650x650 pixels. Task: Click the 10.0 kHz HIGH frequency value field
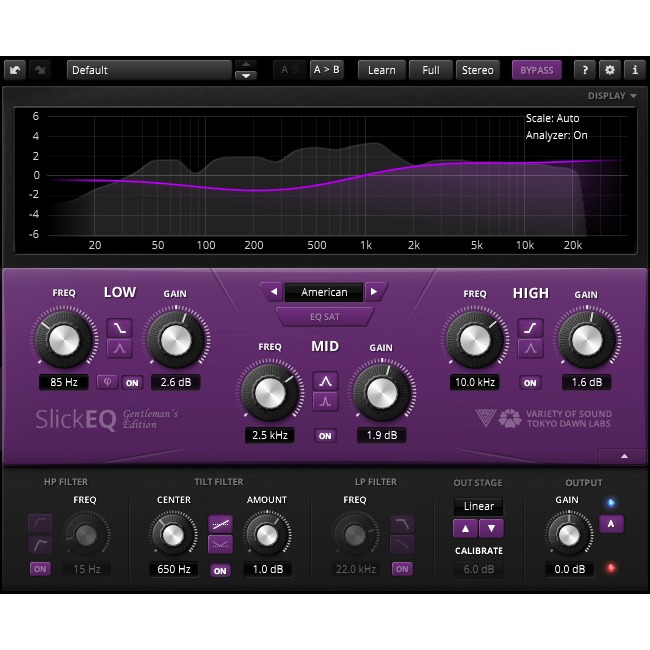(x=475, y=382)
